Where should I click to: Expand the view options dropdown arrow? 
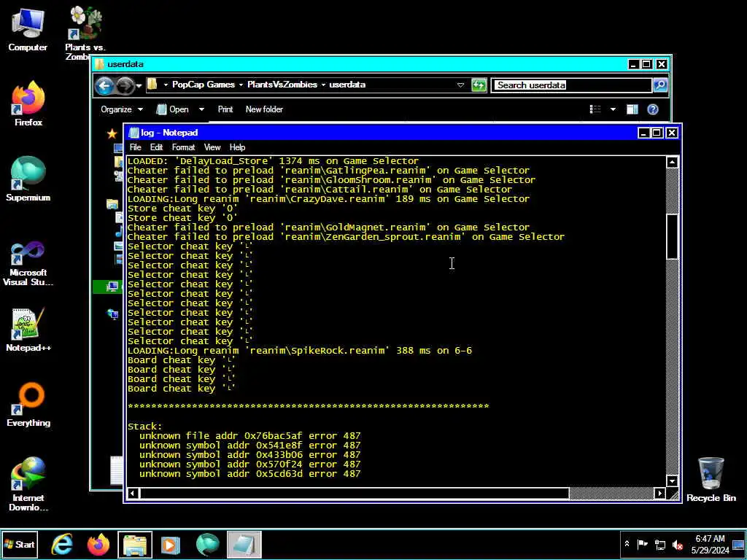pyautogui.click(x=613, y=109)
